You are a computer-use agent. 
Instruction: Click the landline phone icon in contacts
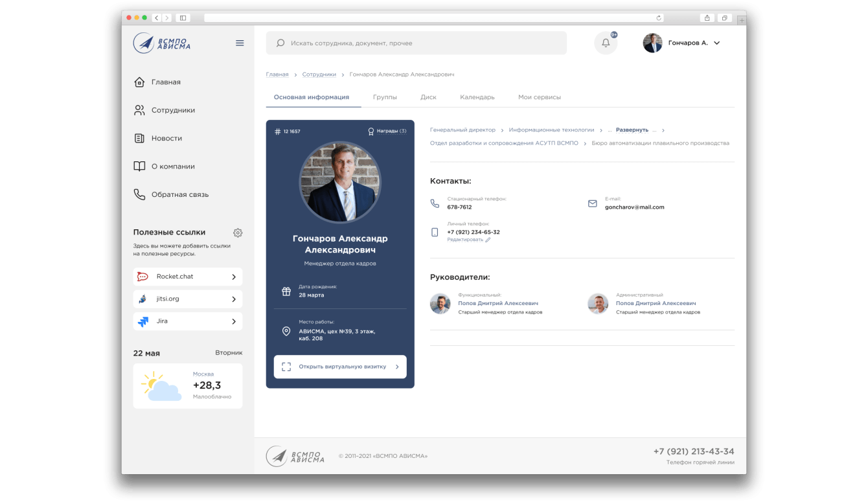coord(435,203)
